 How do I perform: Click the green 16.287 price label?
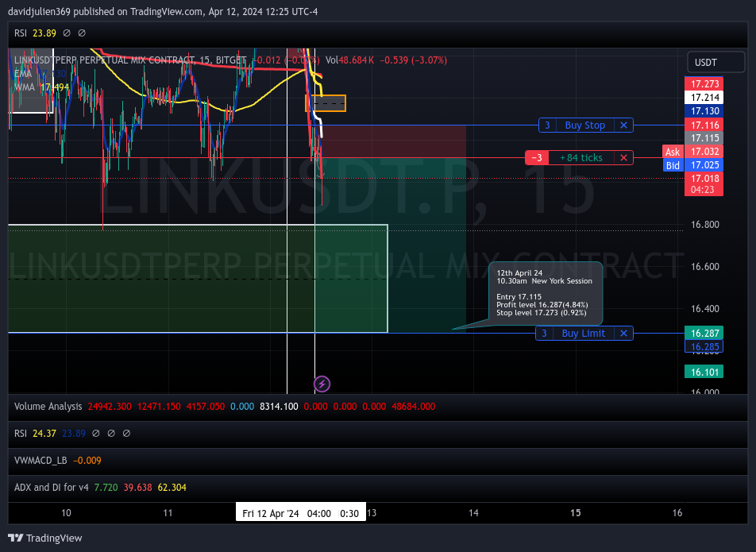pos(704,333)
